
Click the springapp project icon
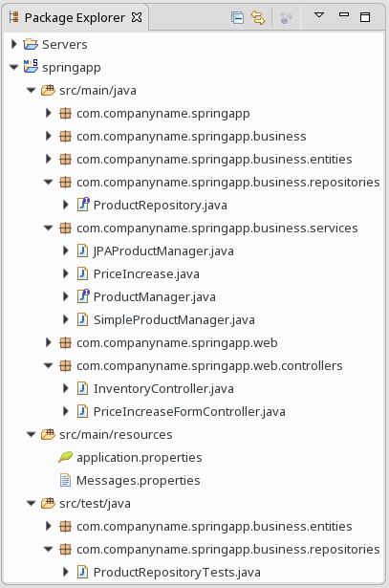click(31, 66)
